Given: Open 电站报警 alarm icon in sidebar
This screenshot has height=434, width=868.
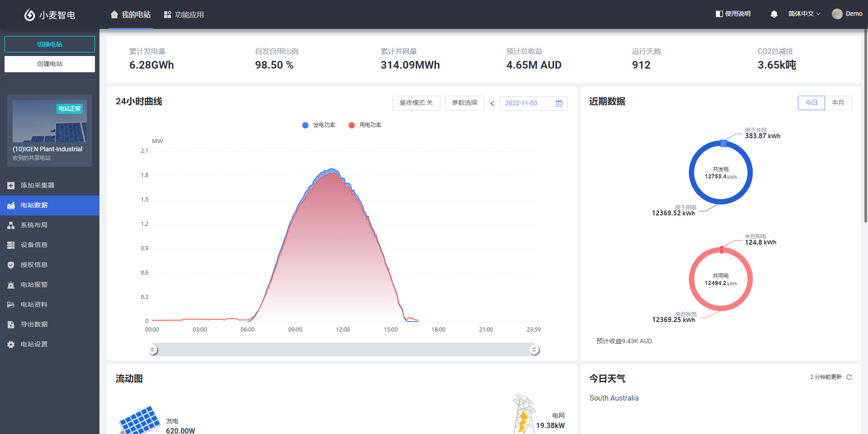Looking at the screenshot, I should click(11, 285).
